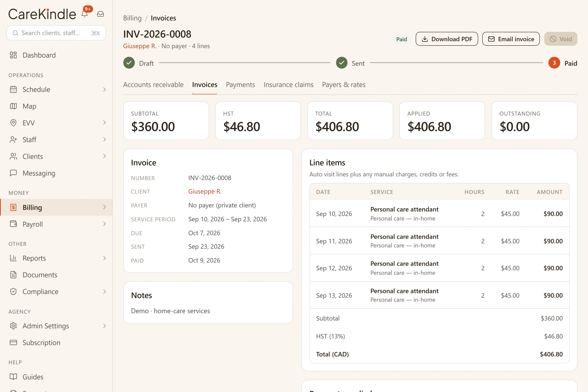588x392 pixels.
Task: Open the Insurance claims tab
Action: (x=288, y=85)
